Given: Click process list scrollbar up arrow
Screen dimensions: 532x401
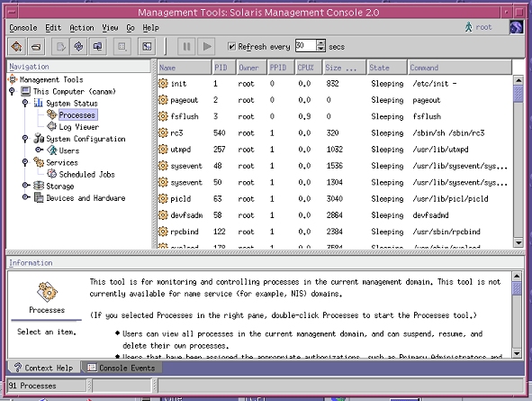Looking at the screenshot, I should [518, 80].
